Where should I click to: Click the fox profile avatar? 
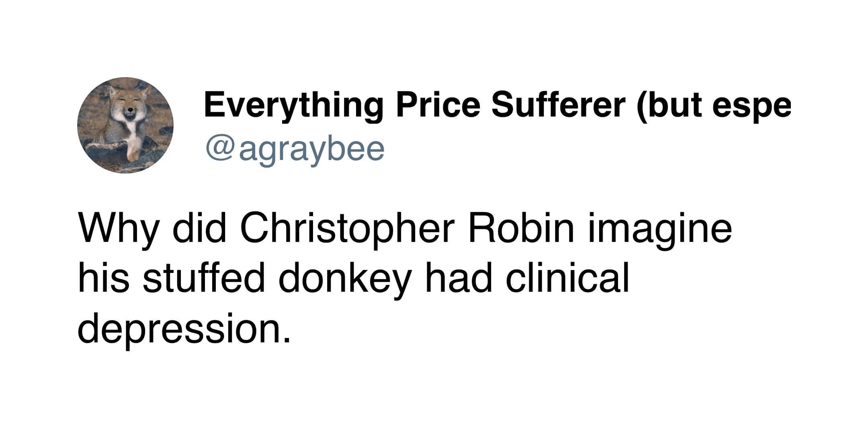tap(125, 125)
